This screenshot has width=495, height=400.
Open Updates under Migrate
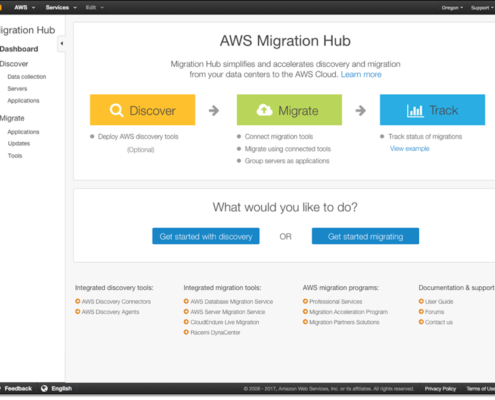coord(19,143)
